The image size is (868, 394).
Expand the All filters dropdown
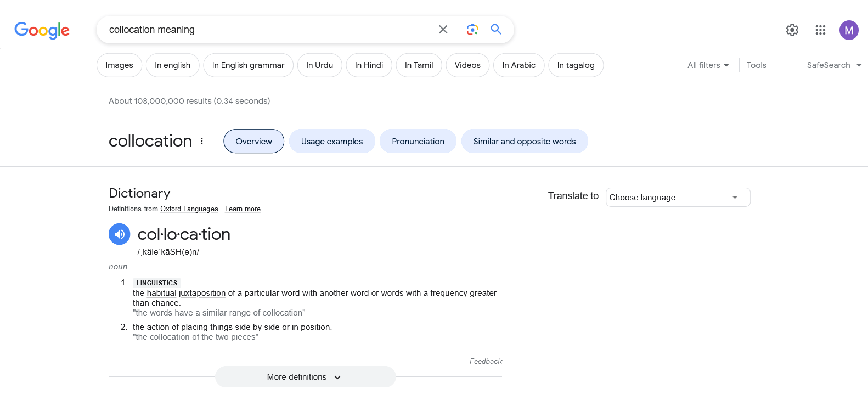pos(708,65)
